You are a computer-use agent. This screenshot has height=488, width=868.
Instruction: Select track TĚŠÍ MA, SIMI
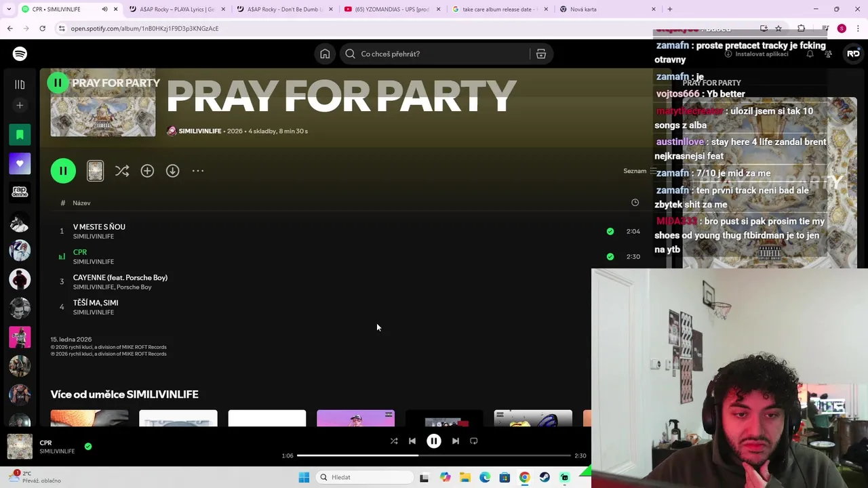[96, 303]
